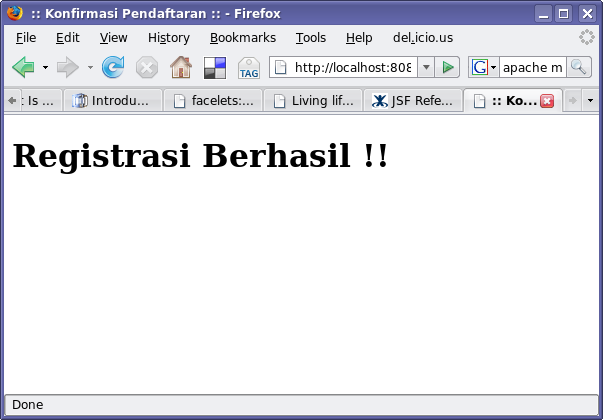
Task: Switch to the JSF Reference tab
Action: point(412,101)
